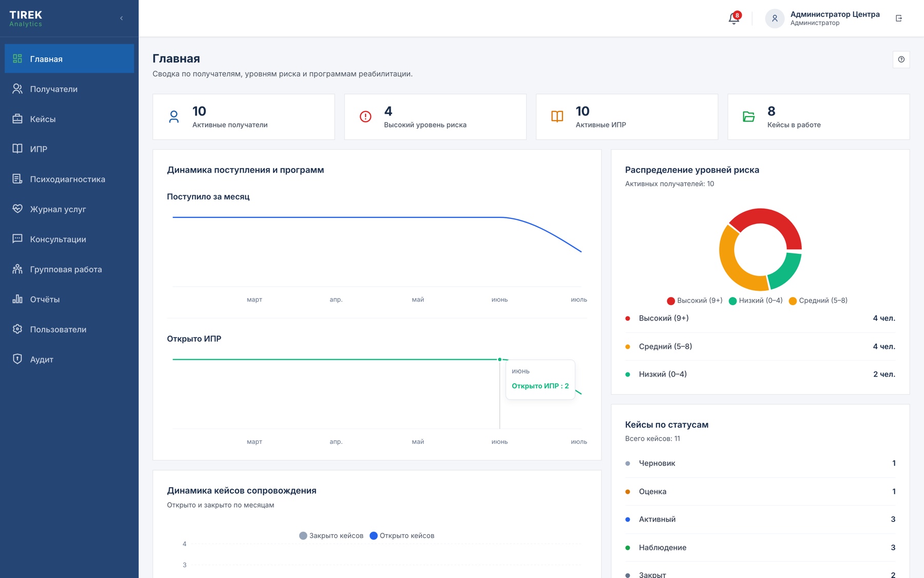Click the Главная dashboard grid icon
Image resolution: width=924 pixels, height=578 pixels.
click(17, 59)
